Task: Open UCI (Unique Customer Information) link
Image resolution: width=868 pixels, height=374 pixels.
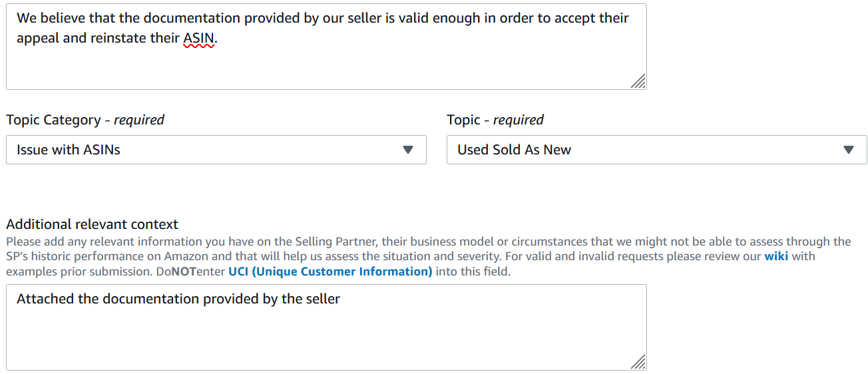Action: click(330, 272)
